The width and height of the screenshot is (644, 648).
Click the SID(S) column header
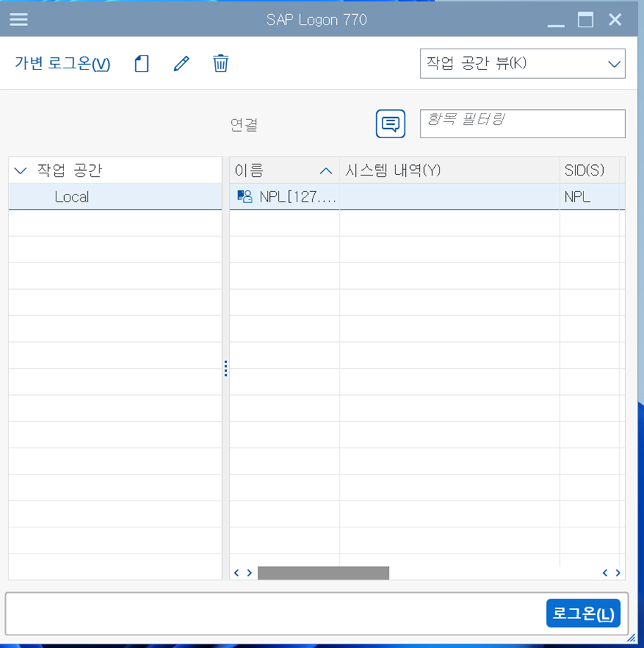coord(590,170)
